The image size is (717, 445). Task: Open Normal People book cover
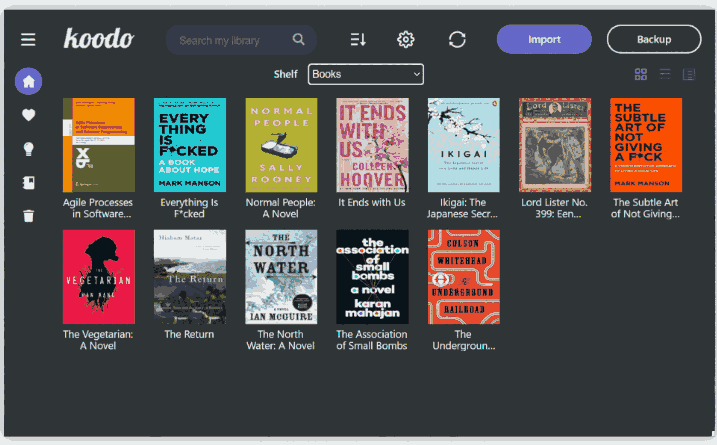[281, 145]
